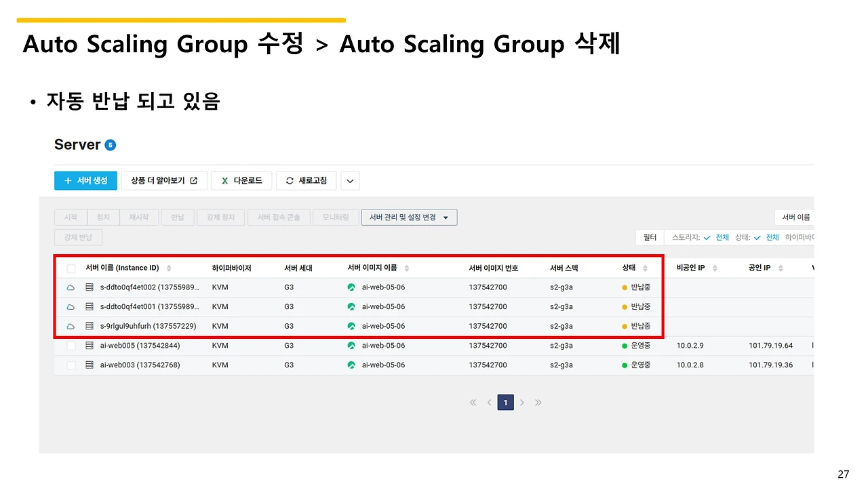This screenshot has height=488, width=868.
Task: Click the 운영중 status of ai-web003
Action: [636, 365]
